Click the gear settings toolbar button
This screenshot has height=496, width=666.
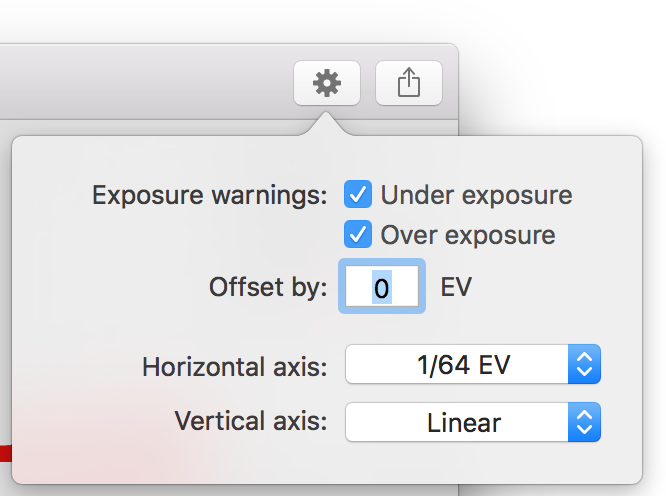click(x=327, y=83)
